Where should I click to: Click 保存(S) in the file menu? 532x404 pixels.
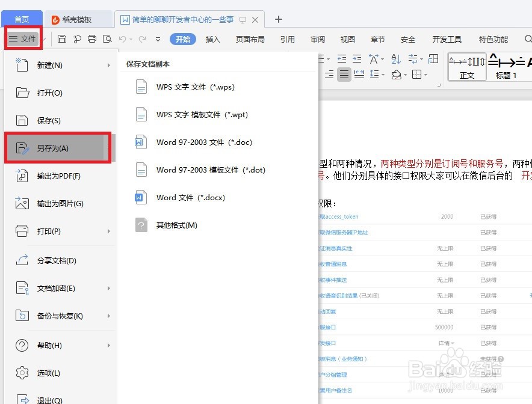61,121
